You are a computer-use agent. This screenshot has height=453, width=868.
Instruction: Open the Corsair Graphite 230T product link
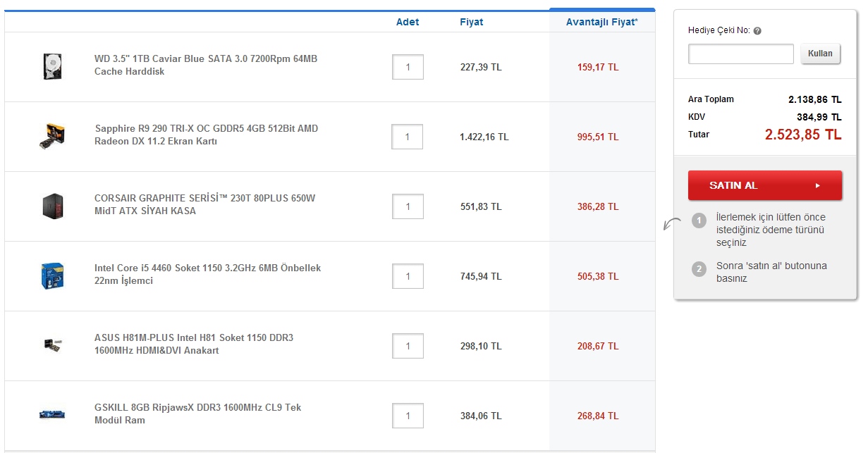(204, 205)
